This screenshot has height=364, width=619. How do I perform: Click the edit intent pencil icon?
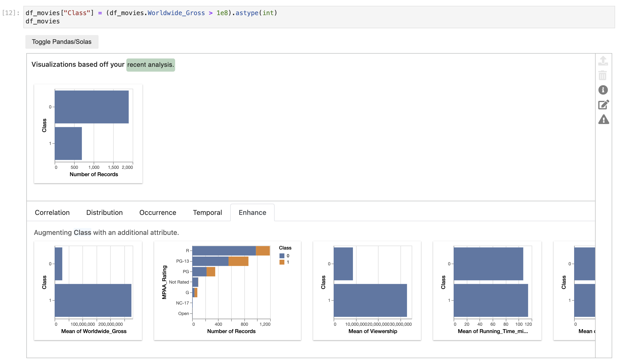pos(603,105)
